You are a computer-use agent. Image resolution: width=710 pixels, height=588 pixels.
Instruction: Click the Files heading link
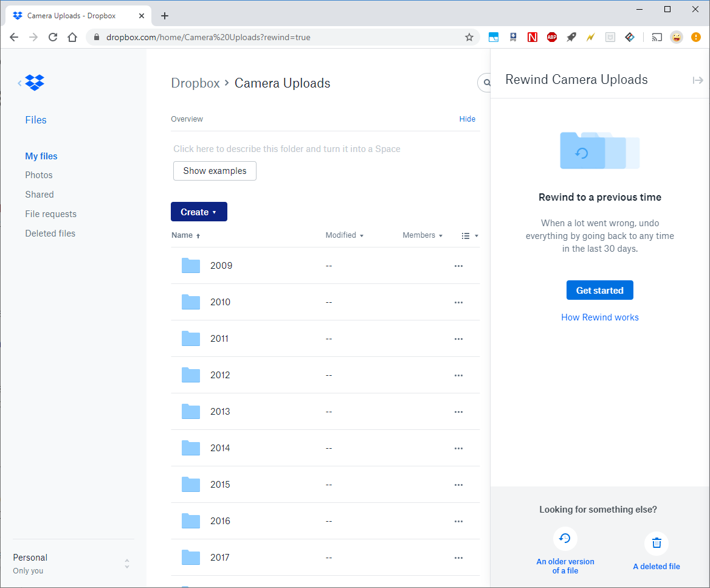click(x=36, y=120)
